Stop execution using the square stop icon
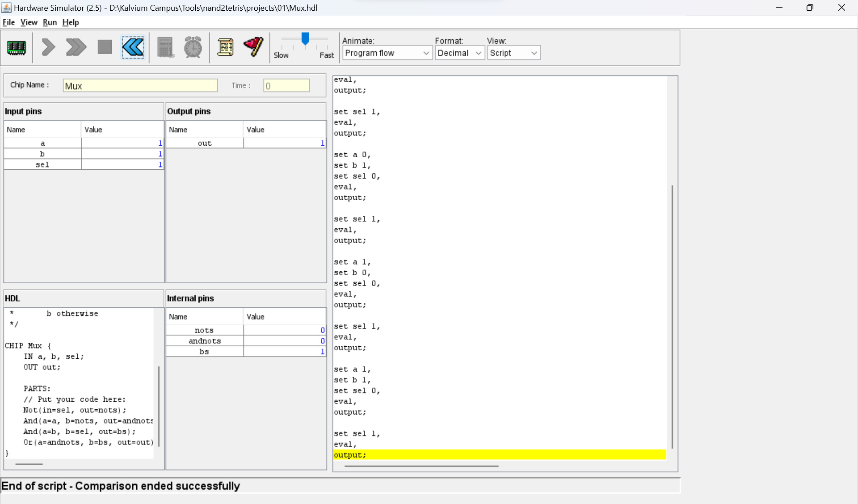The height and width of the screenshot is (504, 858). click(104, 46)
